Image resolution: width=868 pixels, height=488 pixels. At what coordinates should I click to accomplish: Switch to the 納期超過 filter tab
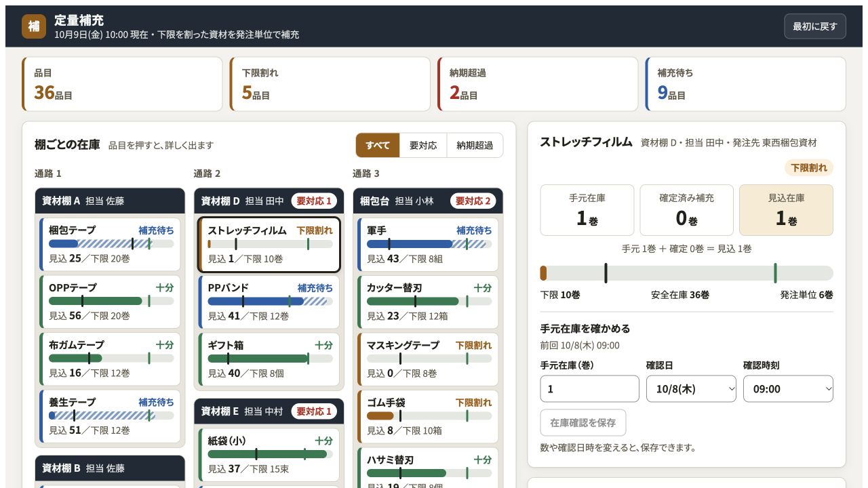click(475, 145)
